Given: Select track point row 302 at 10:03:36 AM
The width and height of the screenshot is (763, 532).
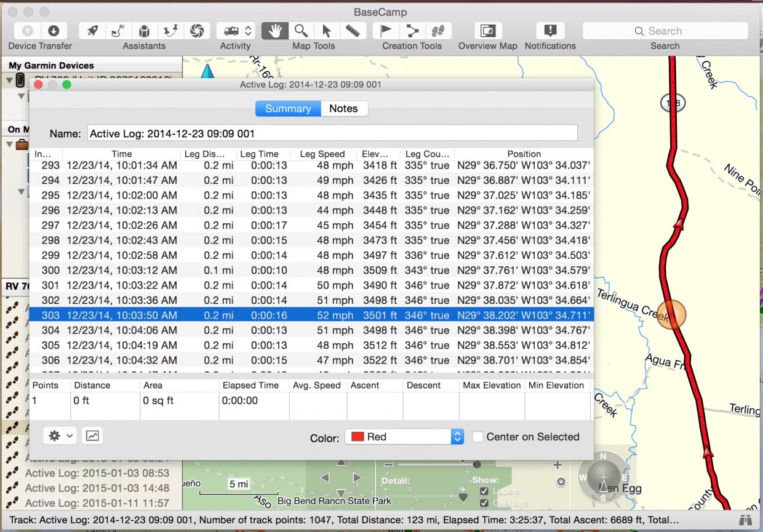Looking at the screenshot, I should pos(311,300).
